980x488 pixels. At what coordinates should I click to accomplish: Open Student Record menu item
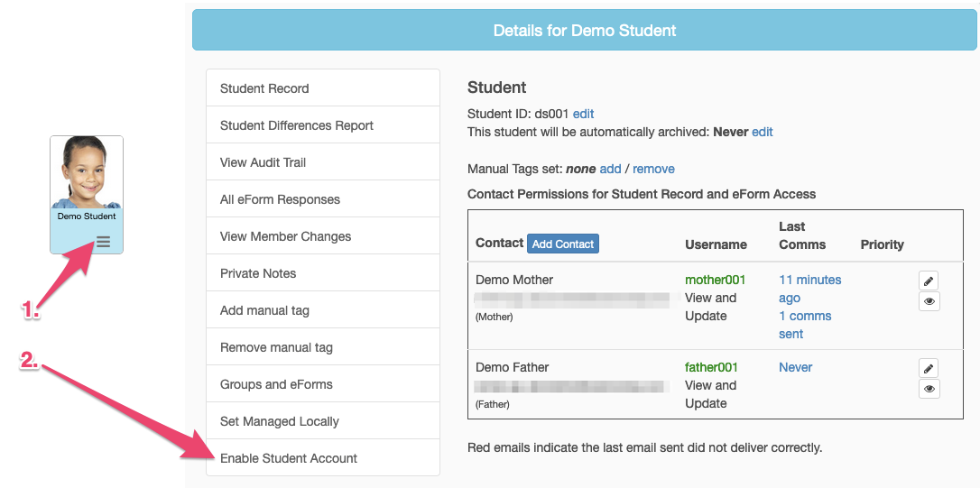tap(264, 88)
